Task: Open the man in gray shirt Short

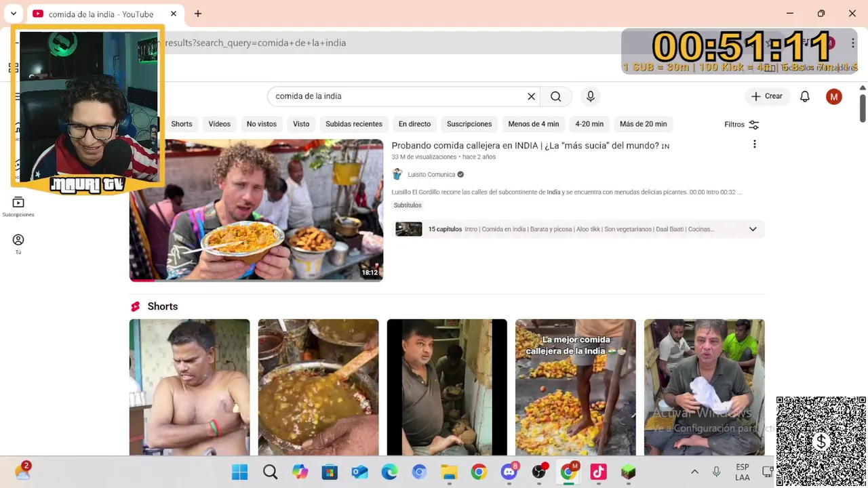Action: (x=447, y=387)
